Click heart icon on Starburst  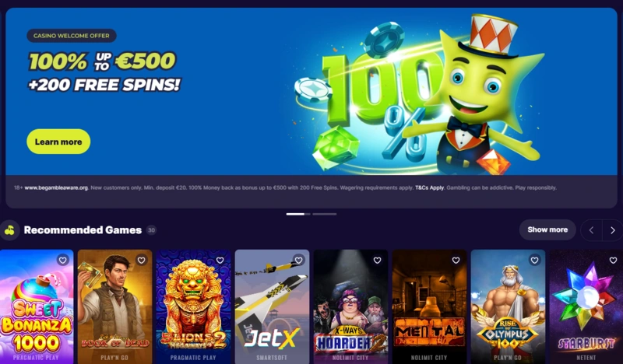pos(613,260)
